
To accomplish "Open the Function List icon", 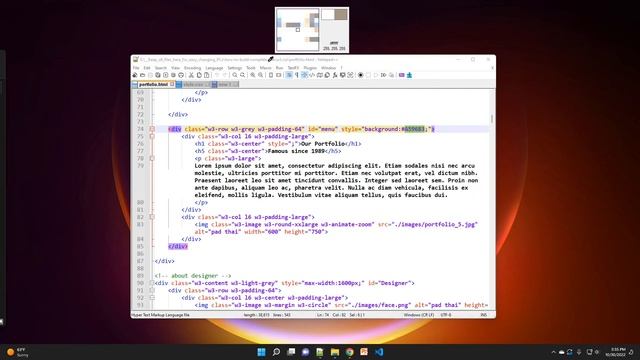I will point(335,75).
